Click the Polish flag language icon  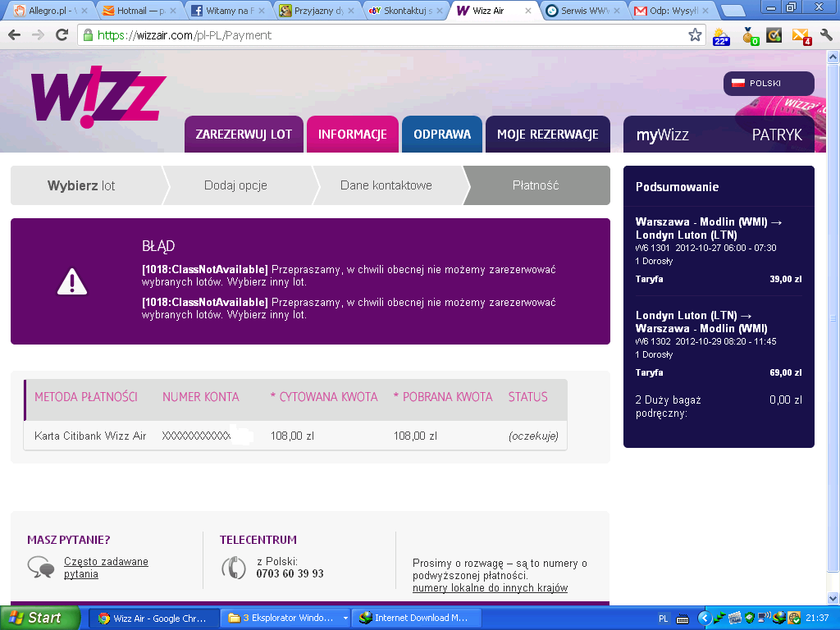tap(738, 83)
